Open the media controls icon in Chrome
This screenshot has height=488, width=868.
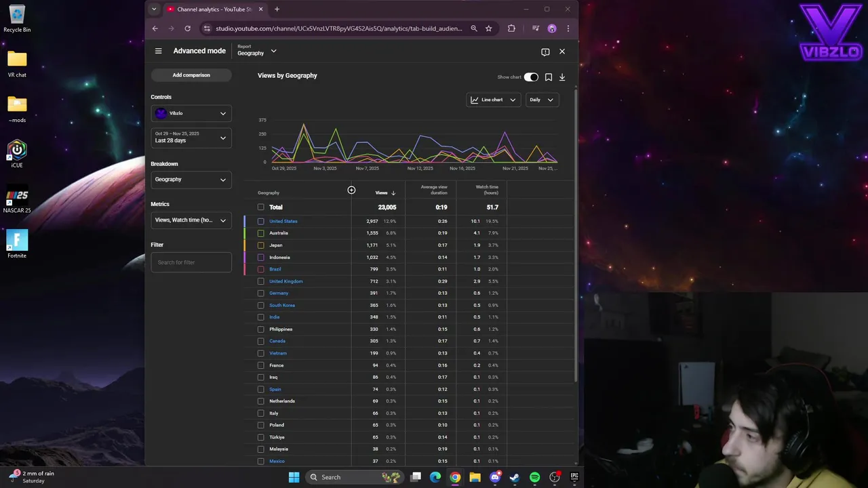[536, 28]
